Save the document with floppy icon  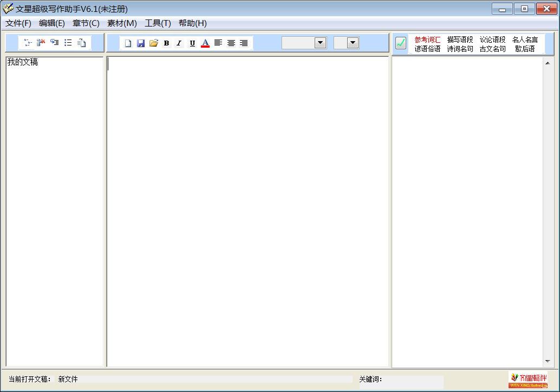141,43
